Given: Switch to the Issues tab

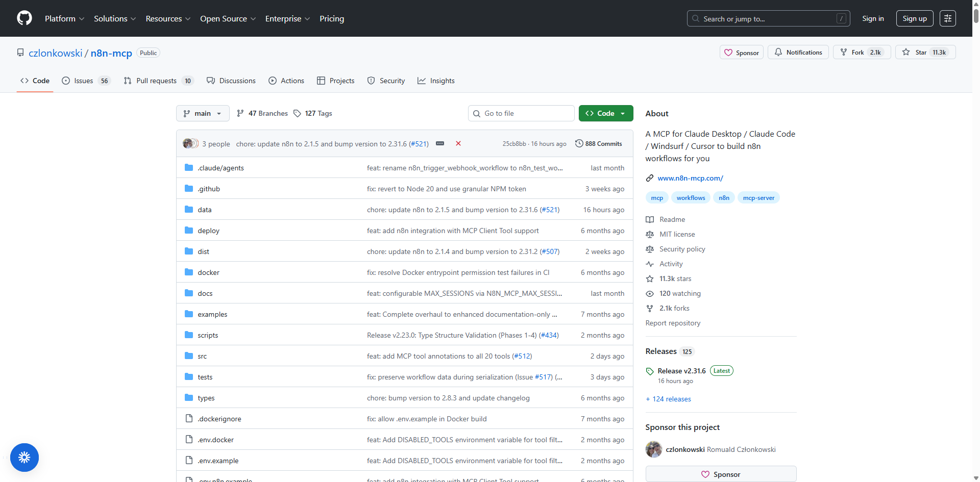Looking at the screenshot, I should coord(85,81).
